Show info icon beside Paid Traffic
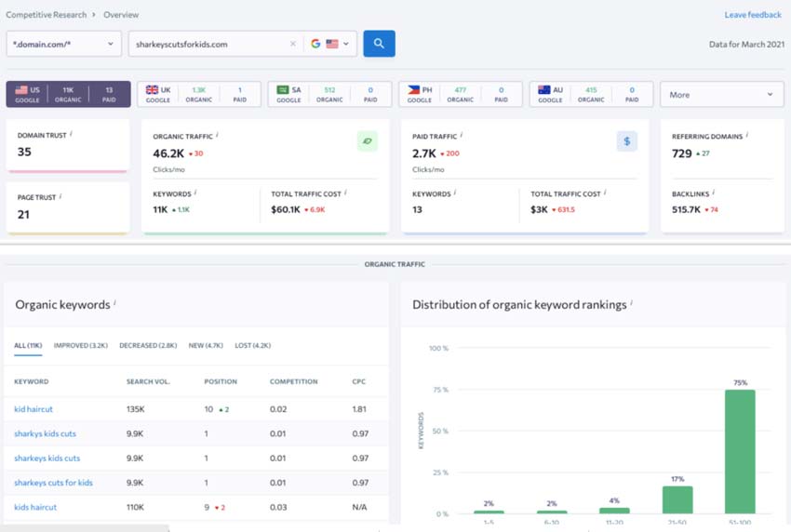 coord(462,135)
